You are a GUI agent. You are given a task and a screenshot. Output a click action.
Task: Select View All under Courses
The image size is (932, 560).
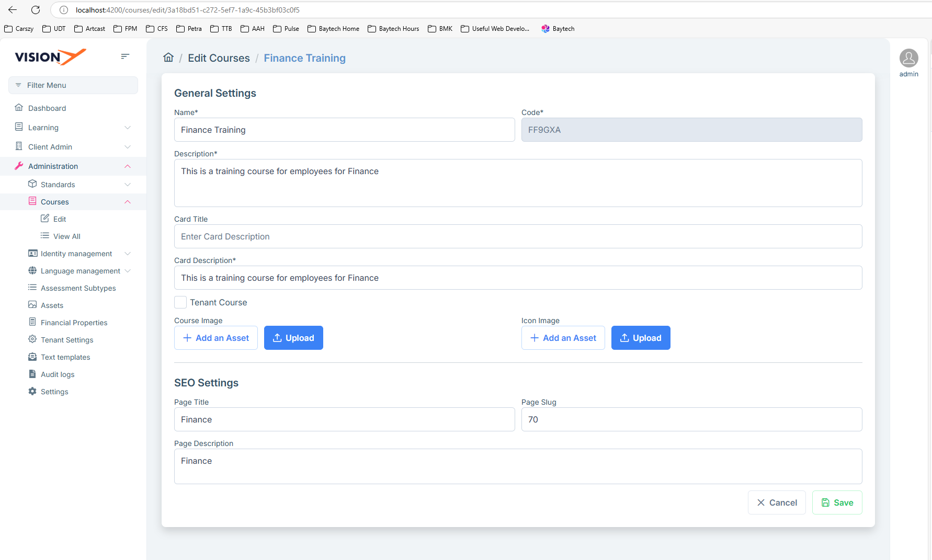[66, 236]
